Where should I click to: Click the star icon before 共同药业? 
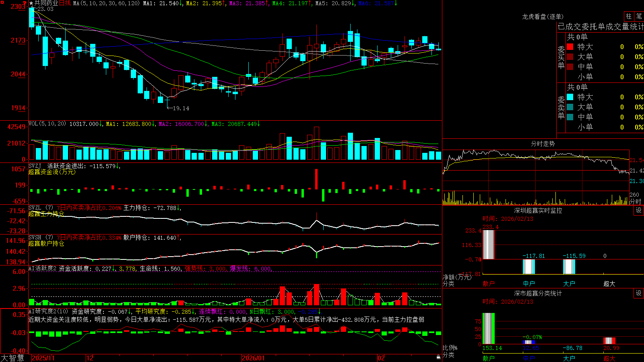point(31,3)
